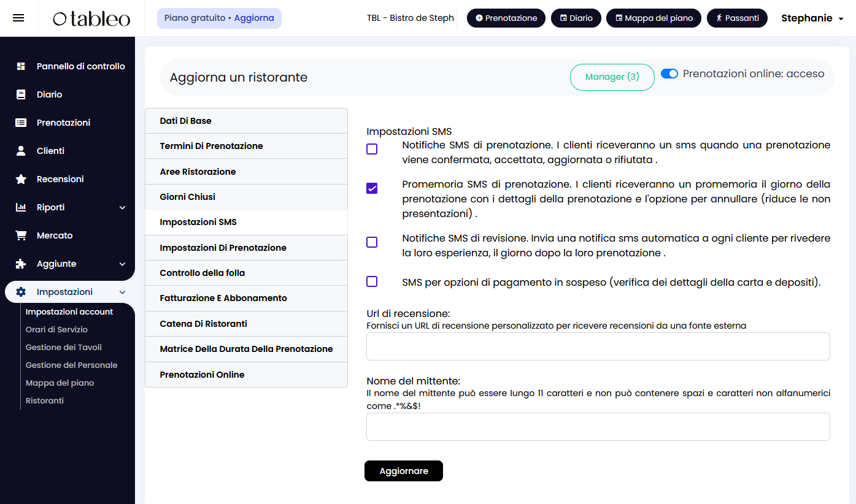
Task: Go to Mercato menu item
Action: 55,235
